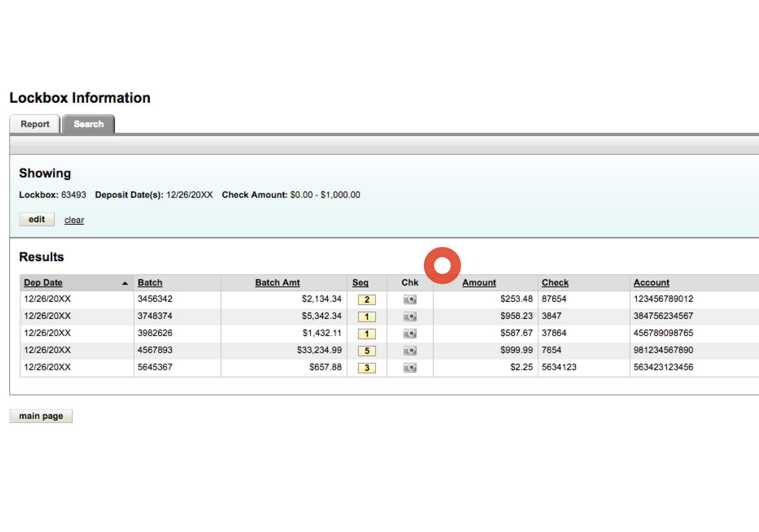
Task: Go to main page button
Action: pyautogui.click(x=41, y=416)
